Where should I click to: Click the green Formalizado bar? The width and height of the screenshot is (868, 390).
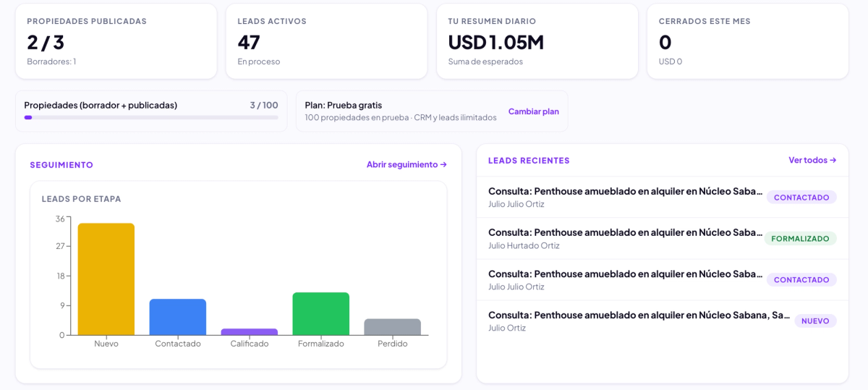pyautogui.click(x=321, y=314)
